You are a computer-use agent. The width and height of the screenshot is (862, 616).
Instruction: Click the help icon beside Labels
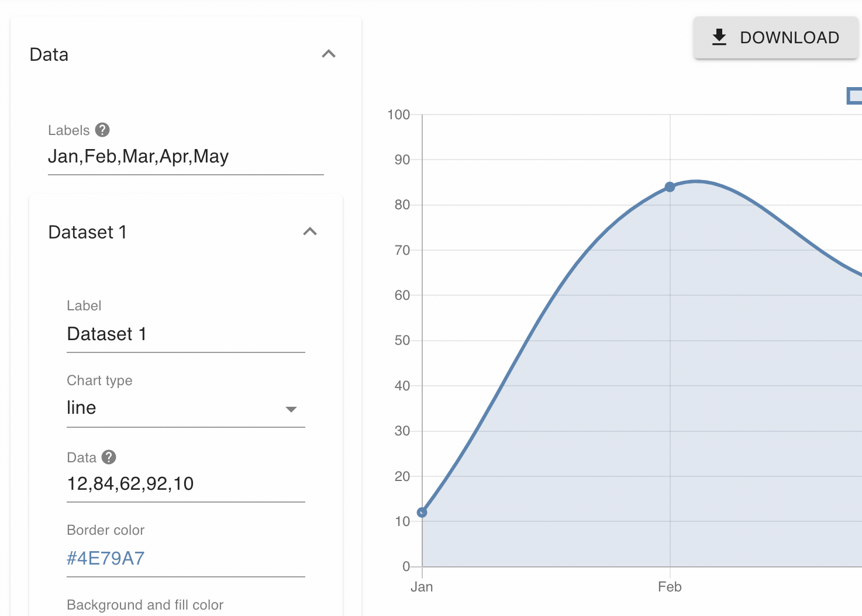(x=102, y=130)
